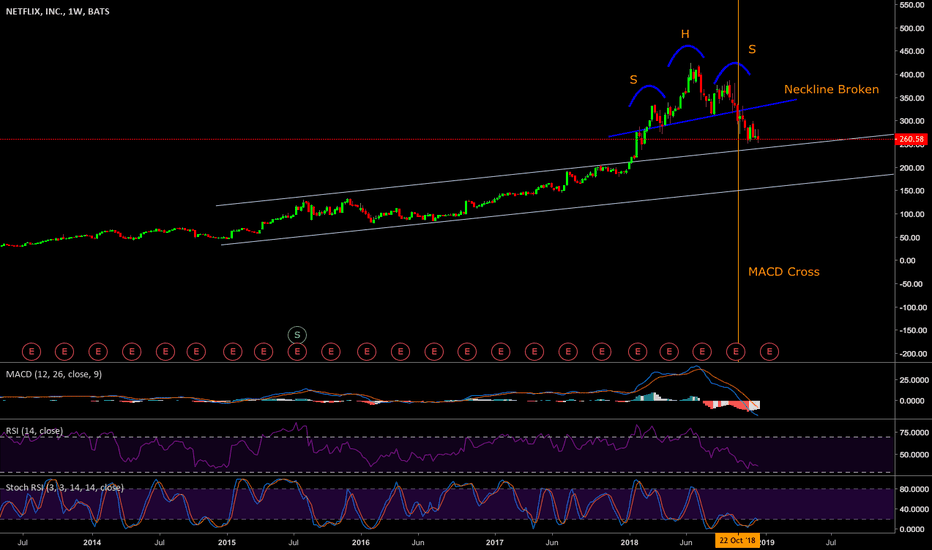Click the 2019 time axis label
932x550 pixels.
(x=767, y=542)
